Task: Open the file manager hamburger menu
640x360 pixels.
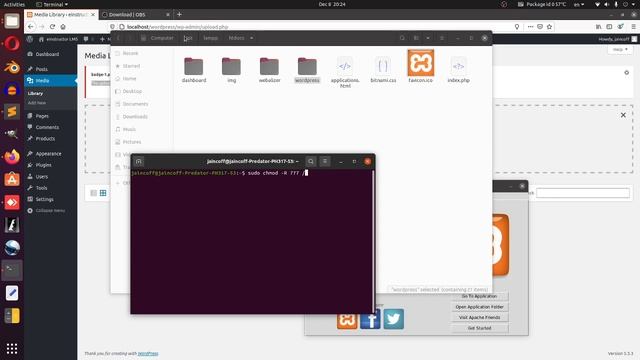Action: pos(442,38)
